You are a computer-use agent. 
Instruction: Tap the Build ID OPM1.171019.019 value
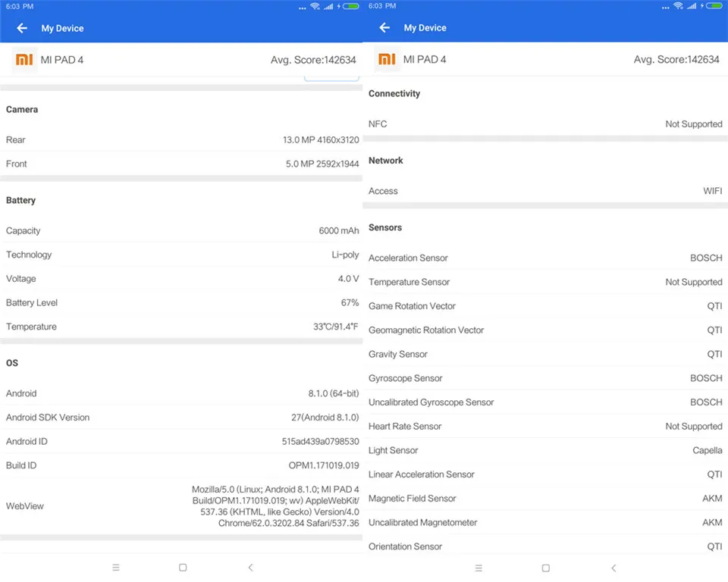(x=324, y=465)
